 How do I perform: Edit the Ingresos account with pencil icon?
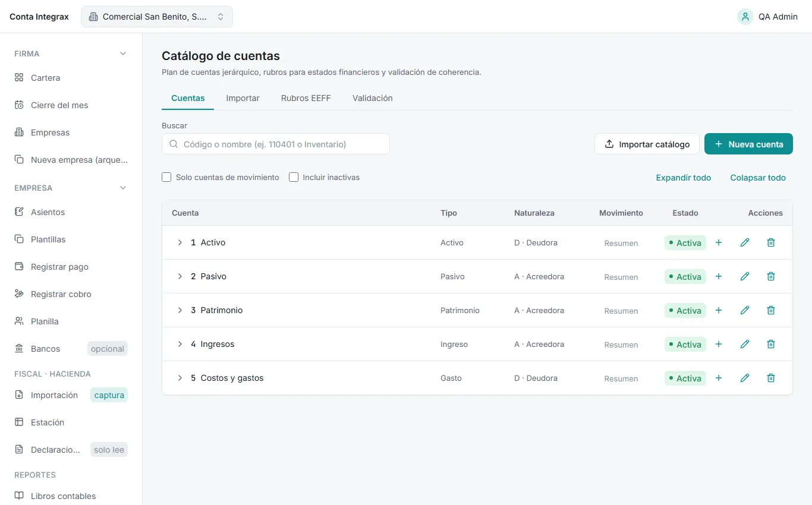(x=745, y=344)
